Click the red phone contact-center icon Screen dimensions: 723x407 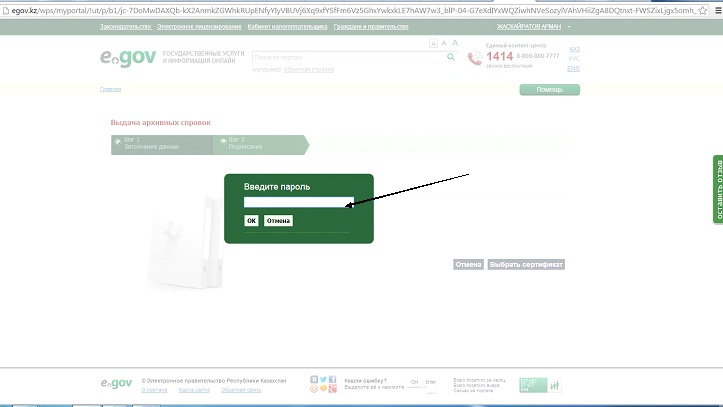coord(475,58)
